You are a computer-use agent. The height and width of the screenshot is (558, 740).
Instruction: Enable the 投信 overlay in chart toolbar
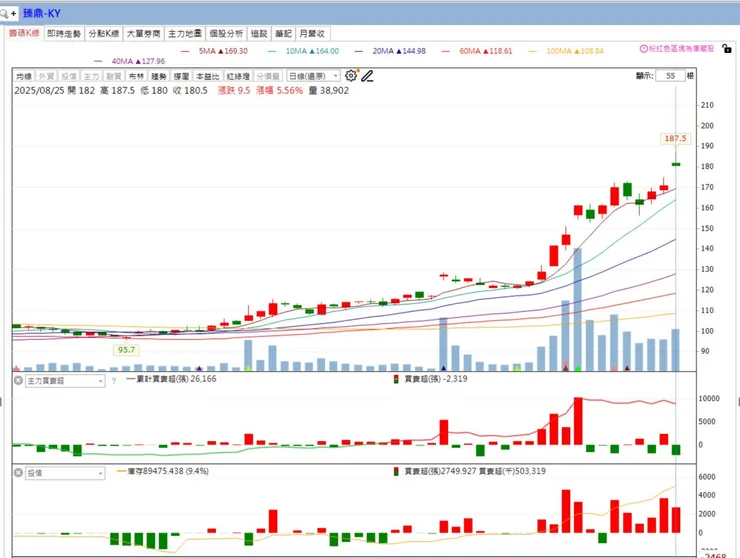point(69,76)
